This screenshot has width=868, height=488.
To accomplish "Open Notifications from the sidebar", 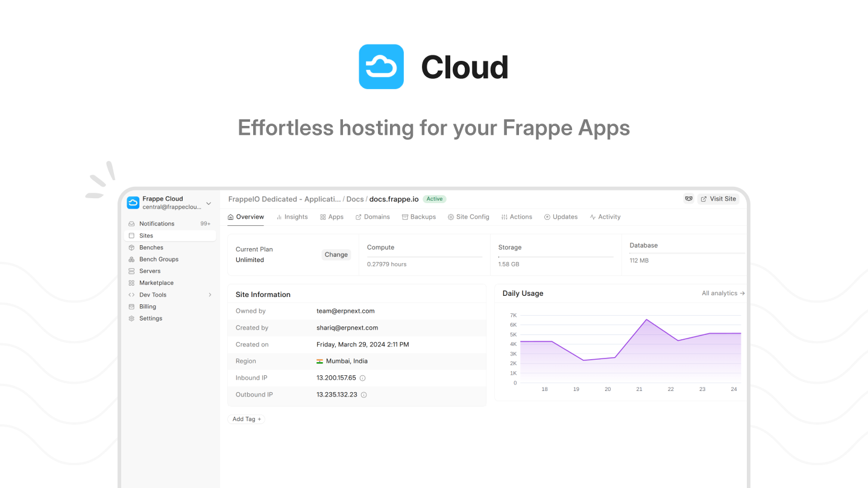I will (x=157, y=223).
